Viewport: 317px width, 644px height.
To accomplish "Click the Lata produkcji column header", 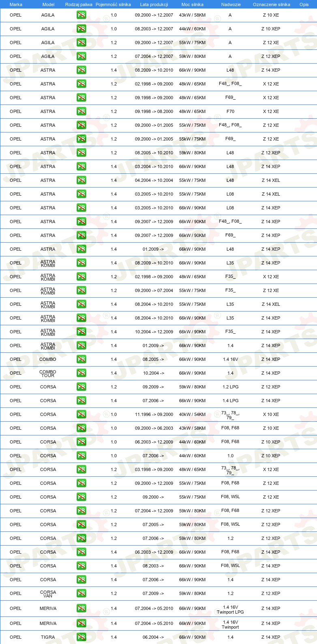I will [154, 4].
